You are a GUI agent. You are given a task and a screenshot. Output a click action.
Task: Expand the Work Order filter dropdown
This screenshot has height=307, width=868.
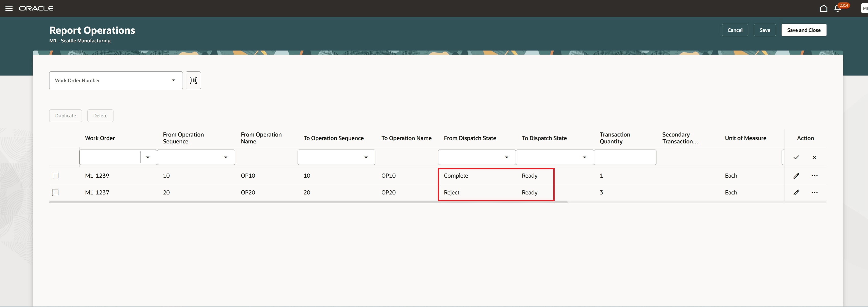click(148, 157)
